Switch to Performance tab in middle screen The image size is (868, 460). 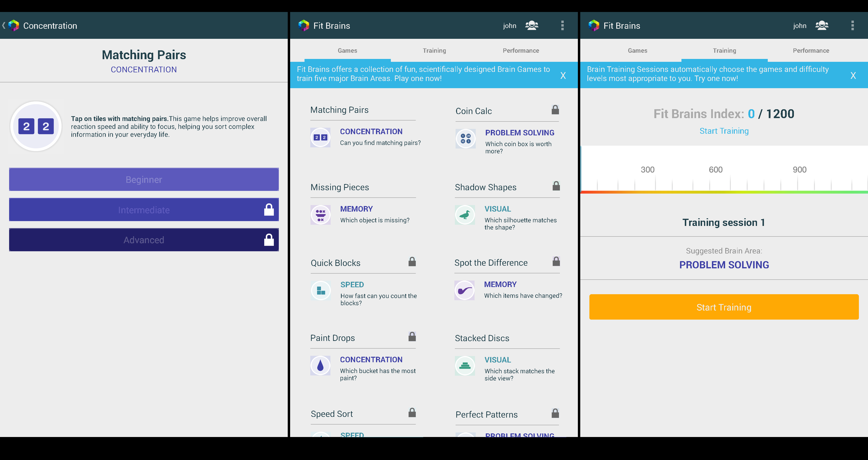(521, 51)
